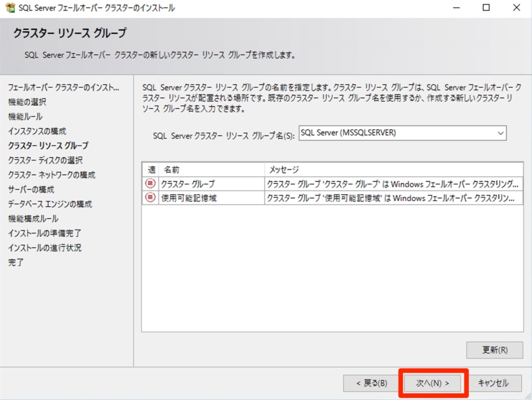
Task: Select データベース エンジンの構成 step in sidebar
Action: [50, 204]
